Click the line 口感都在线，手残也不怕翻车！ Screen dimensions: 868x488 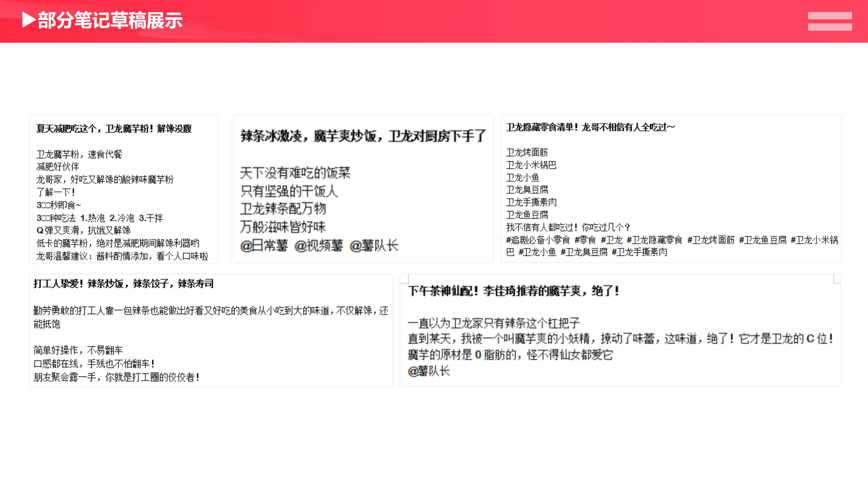coord(94,364)
